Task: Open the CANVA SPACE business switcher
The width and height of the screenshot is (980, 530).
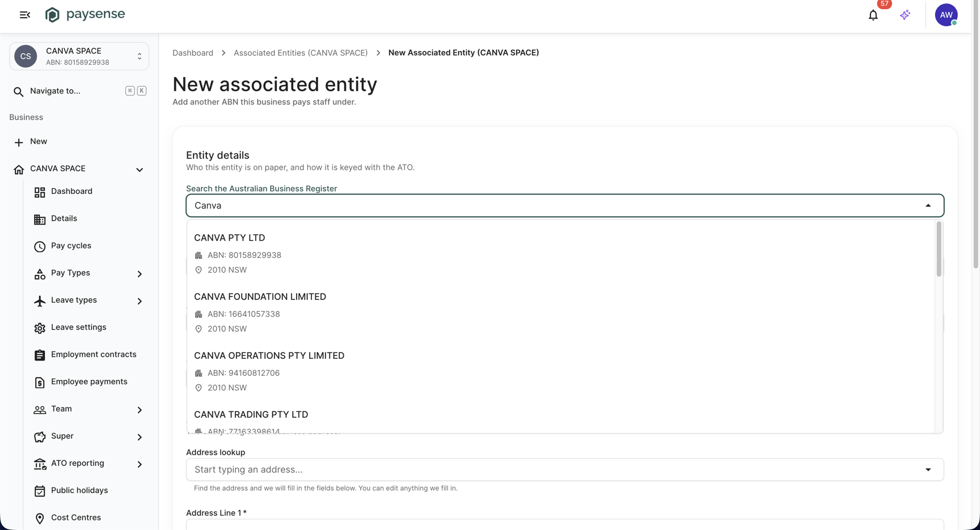Action: [79, 56]
